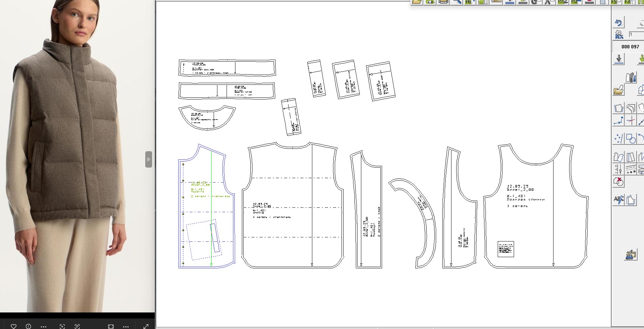Click the info circle icon under photo
Screen dimensions: 644x329
(29, 326)
